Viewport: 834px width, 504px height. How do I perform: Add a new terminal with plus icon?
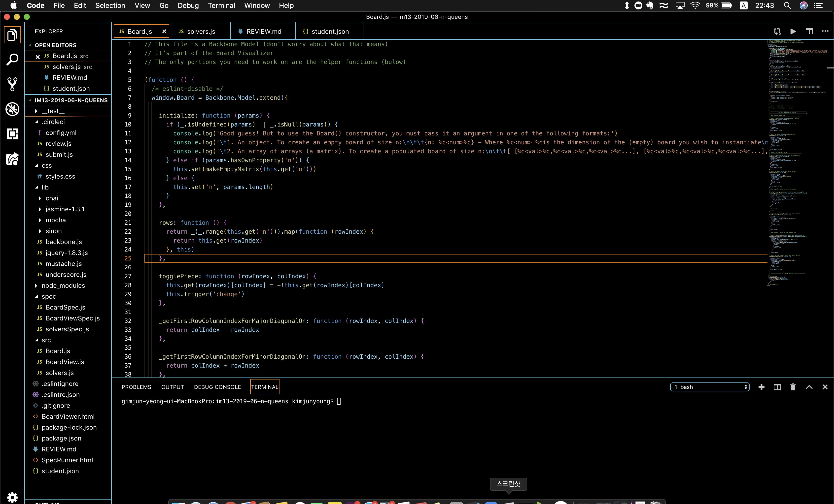click(x=761, y=387)
